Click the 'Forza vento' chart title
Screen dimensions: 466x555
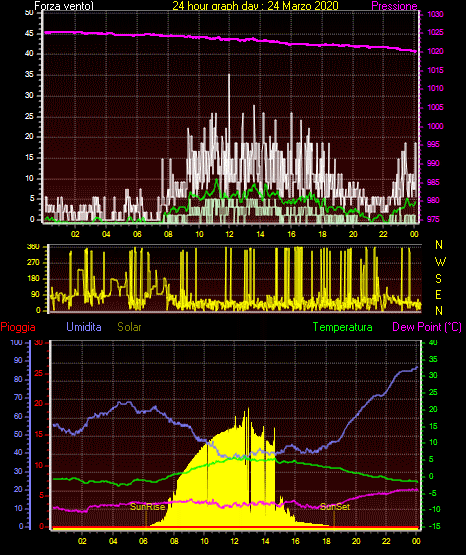[64, 6]
